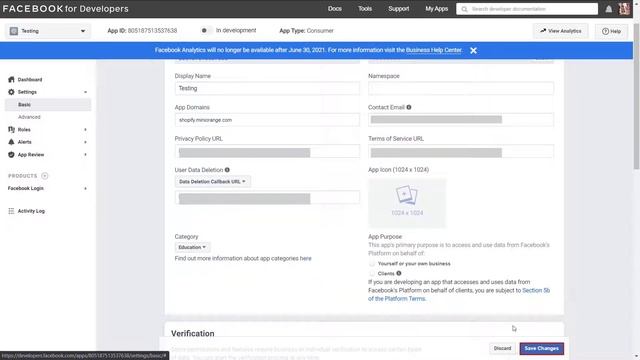Click the View Analytics button

[560, 31]
